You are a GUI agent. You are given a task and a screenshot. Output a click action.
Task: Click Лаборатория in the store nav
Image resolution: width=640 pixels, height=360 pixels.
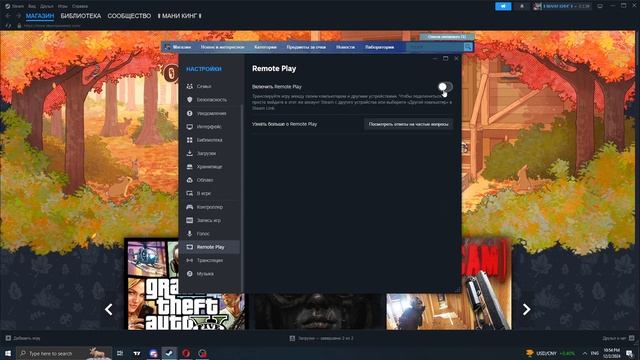[380, 47]
